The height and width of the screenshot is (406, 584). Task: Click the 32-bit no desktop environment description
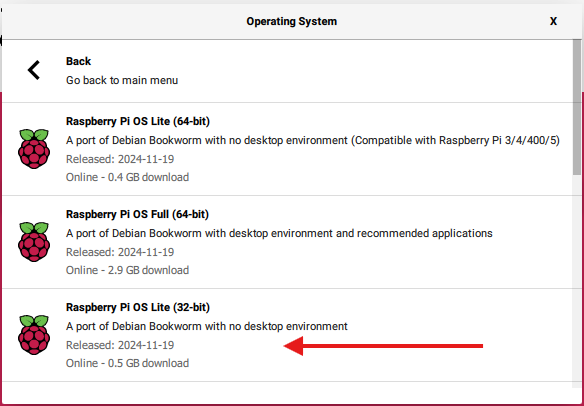pyautogui.click(x=207, y=326)
